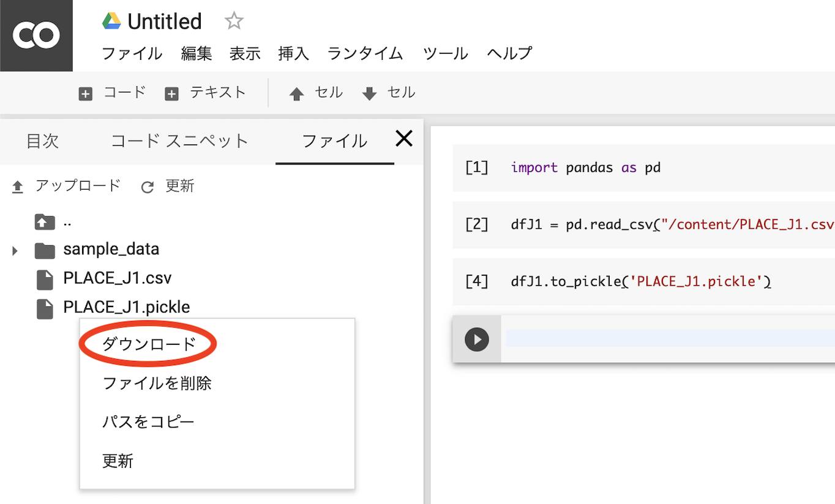The image size is (835, 504).
Task: Click into the empty code cell
Action: click(667, 338)
